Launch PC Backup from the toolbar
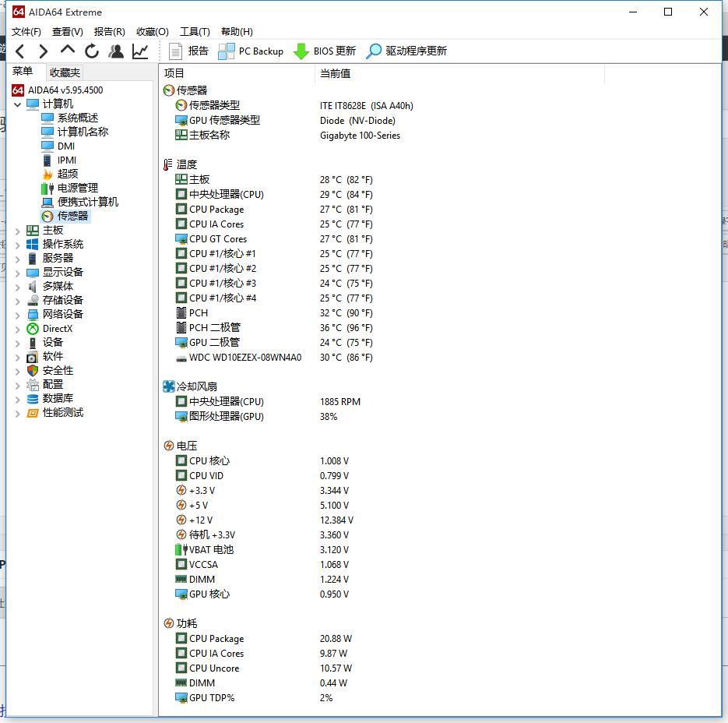Viewport: 728px width, 723px height. coord(251,51)
